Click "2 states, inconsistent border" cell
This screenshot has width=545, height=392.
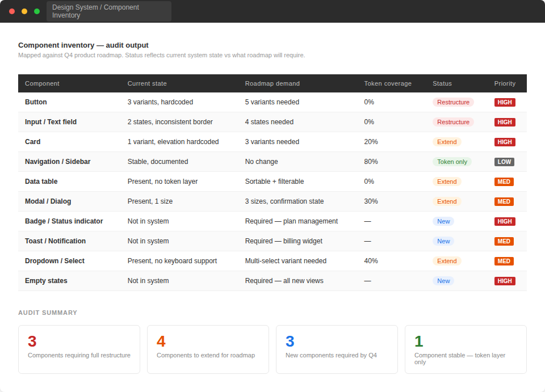click(170, 122)
